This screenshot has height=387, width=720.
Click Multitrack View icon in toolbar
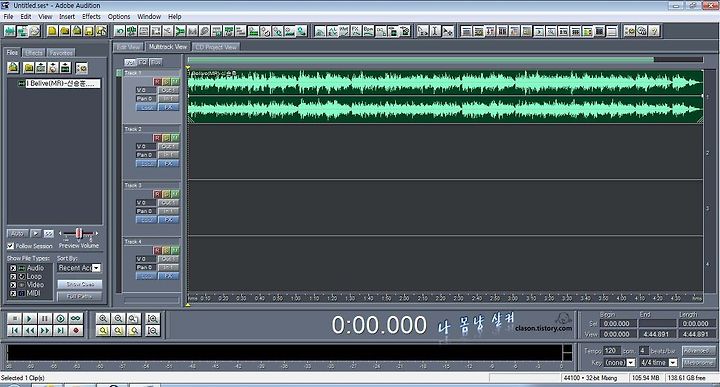[x=22, y=31]
